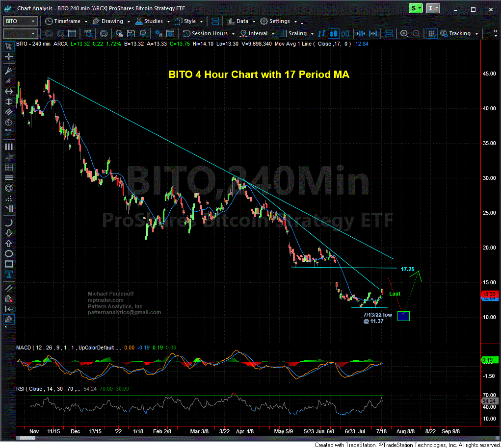Toggle the grid lines display button

pos(431,33)
